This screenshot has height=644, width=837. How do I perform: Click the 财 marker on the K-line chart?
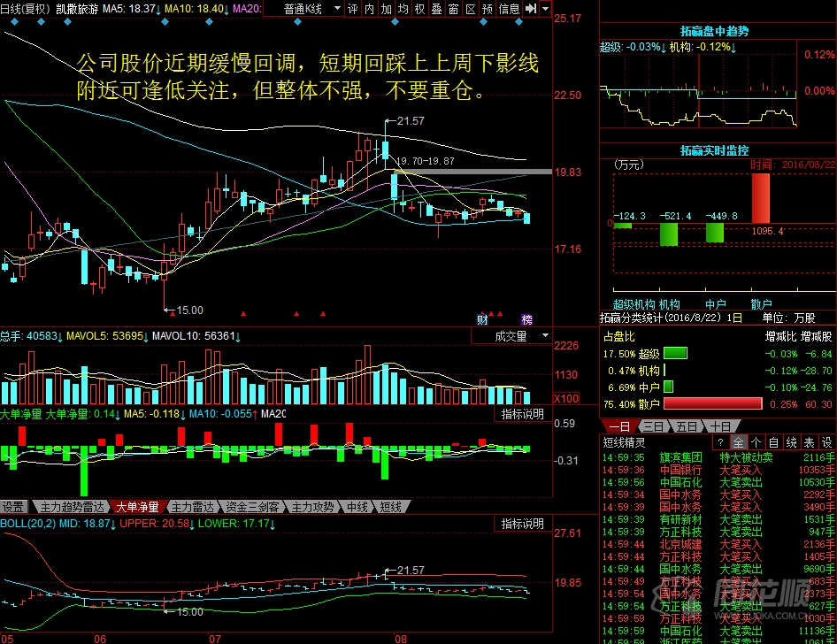coord(482,319)
